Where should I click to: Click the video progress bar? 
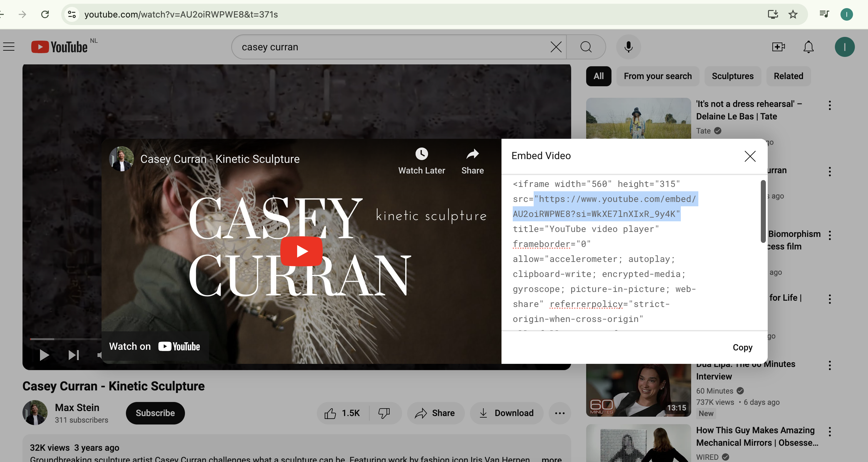(x=66, y=339)
